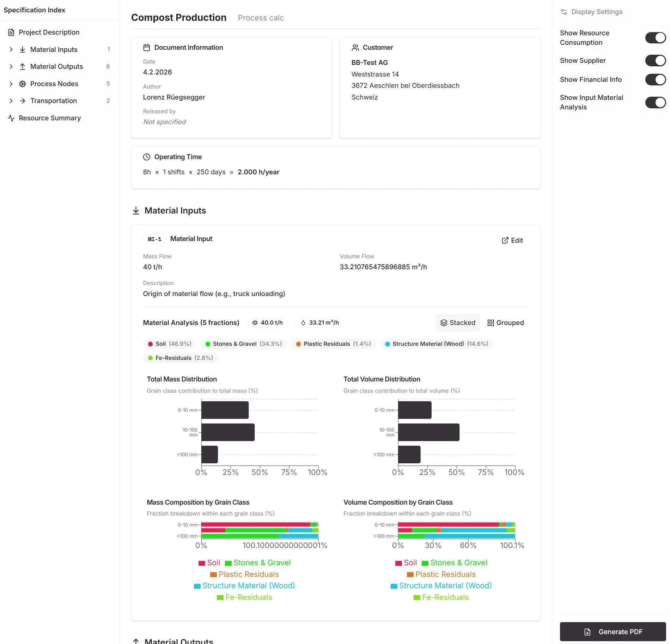670x644 pixels.
Task: Click the Material Inputs download icon in sidebar
Action: pyautogui.click(x=23, y=49)
